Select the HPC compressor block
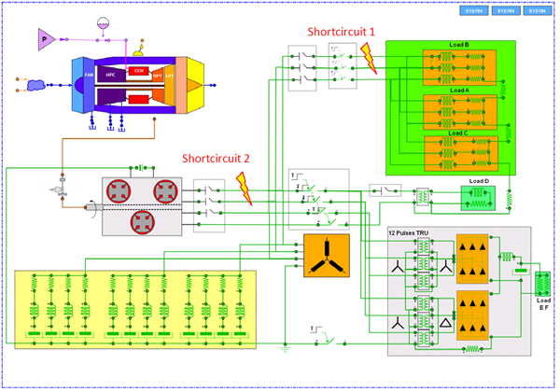This screenshot has height=392, width=560. tap(109, 75)
